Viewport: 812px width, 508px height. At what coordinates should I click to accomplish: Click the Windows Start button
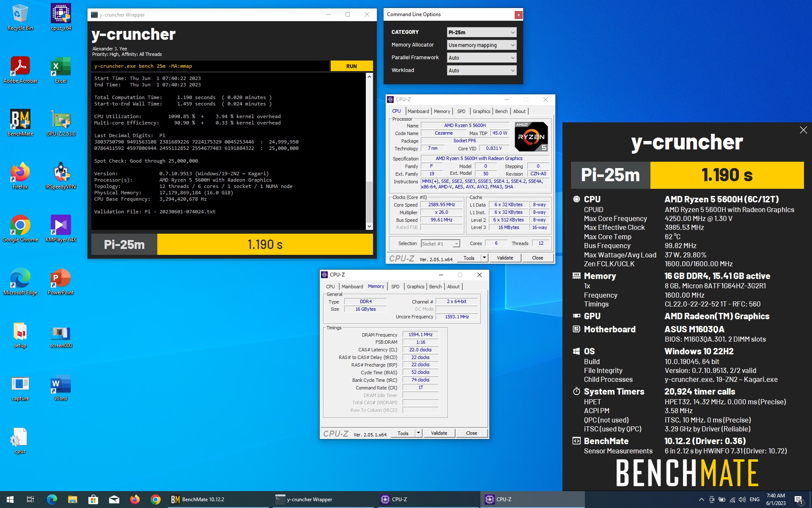click(10, 500)
